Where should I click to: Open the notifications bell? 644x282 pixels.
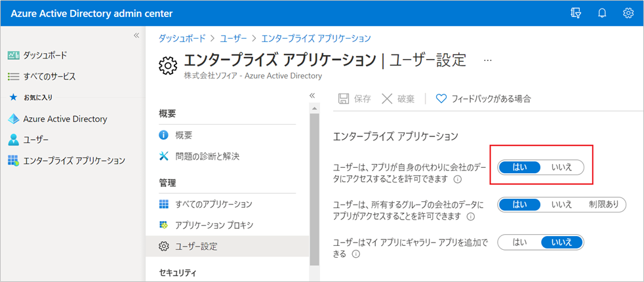[602, 13]
